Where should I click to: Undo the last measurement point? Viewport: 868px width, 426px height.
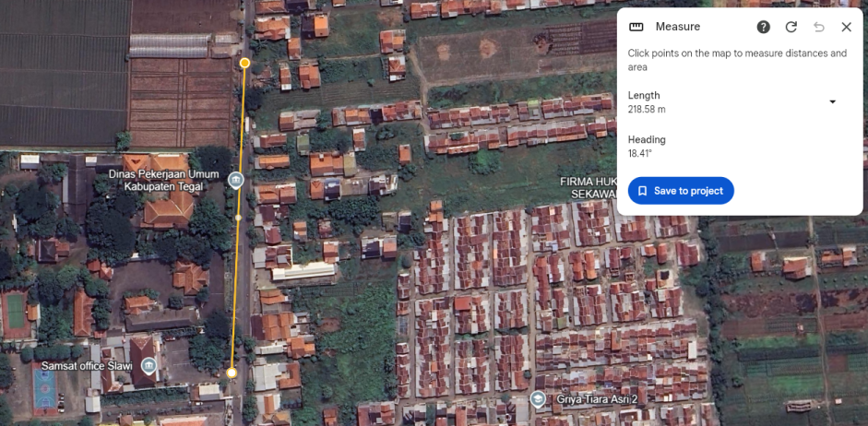[x=819, y=27]
